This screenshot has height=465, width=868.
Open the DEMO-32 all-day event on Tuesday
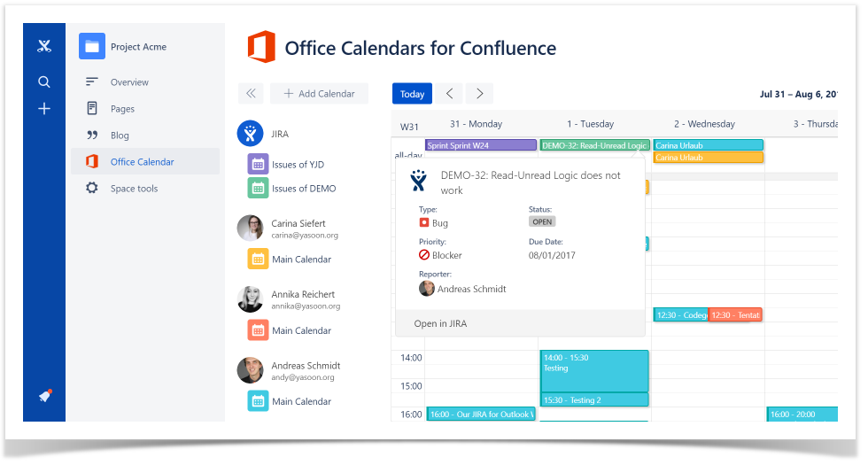click(x=594, y=145)
